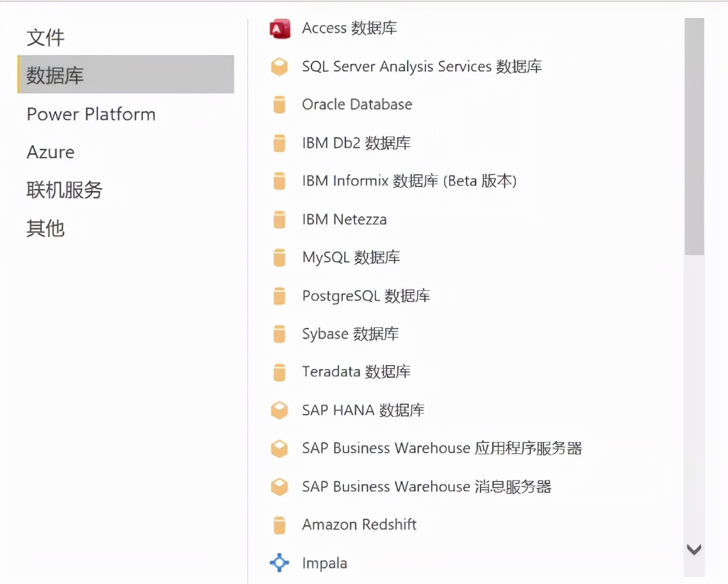This screenshot has height=584, width=728.
Task: Click the blue Impala connector icon
Action: 279,563
